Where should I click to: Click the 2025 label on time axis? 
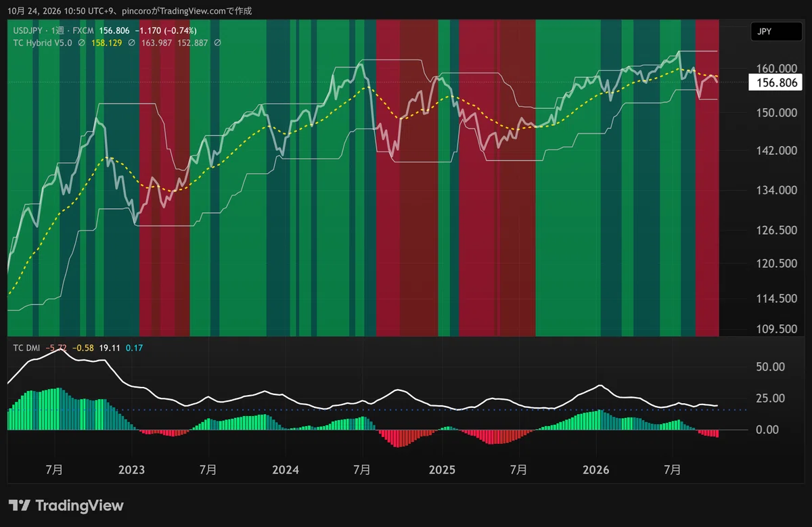point(442,469)
